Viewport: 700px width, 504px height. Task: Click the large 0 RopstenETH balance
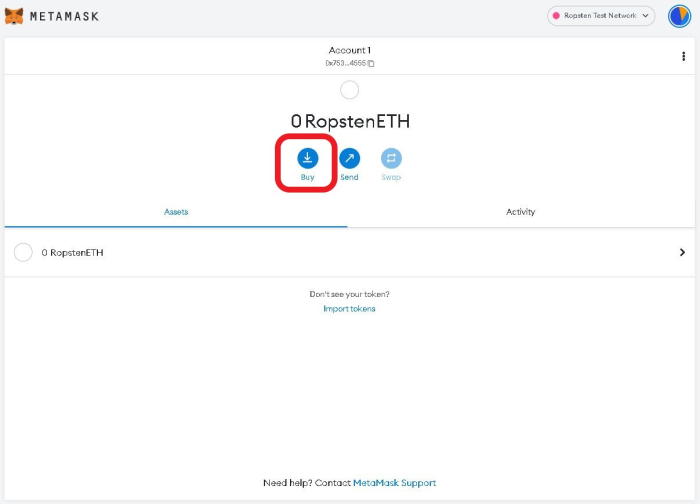(x=349, y=121)
